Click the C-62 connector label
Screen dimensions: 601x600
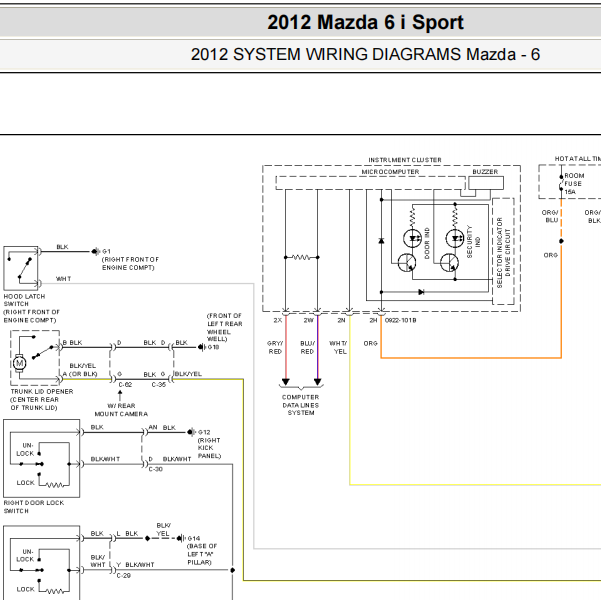[125, 385]
